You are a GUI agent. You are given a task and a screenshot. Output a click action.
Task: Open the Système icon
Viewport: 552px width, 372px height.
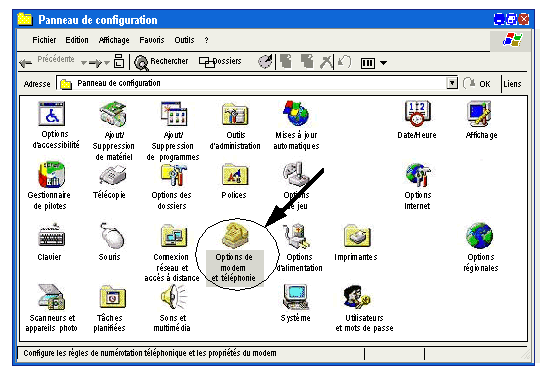click(296, 297)
